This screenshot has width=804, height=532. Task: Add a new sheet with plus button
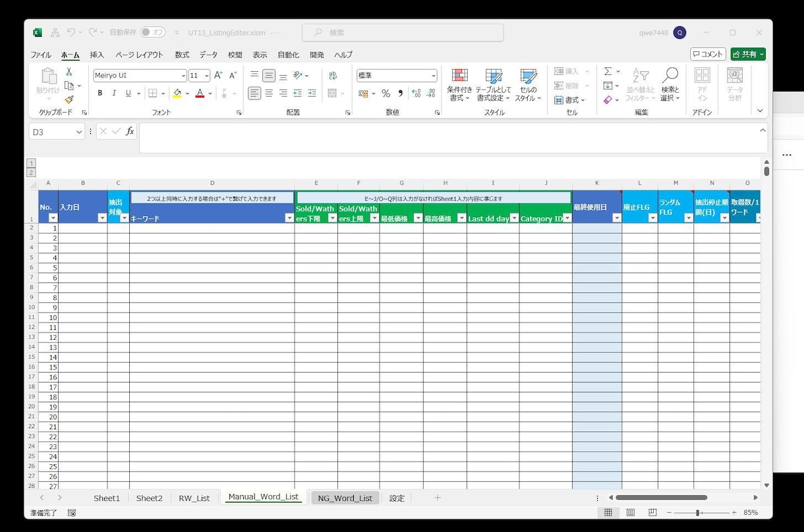(x=437, y=498)
